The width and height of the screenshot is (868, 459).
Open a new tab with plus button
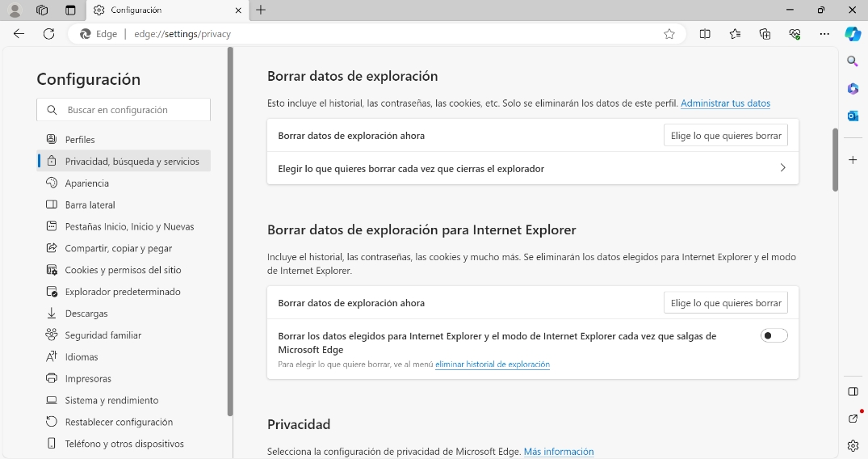coord(261,10)
